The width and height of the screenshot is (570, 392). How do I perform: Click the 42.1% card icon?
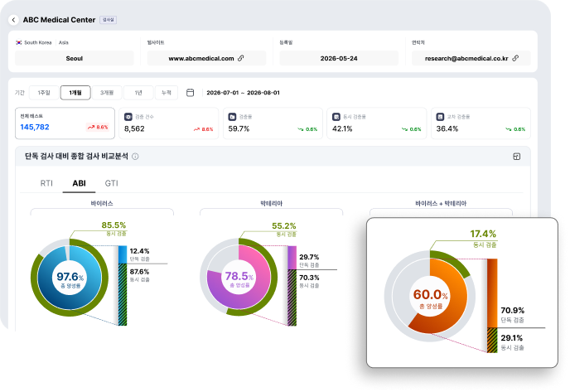pos(336,117)
